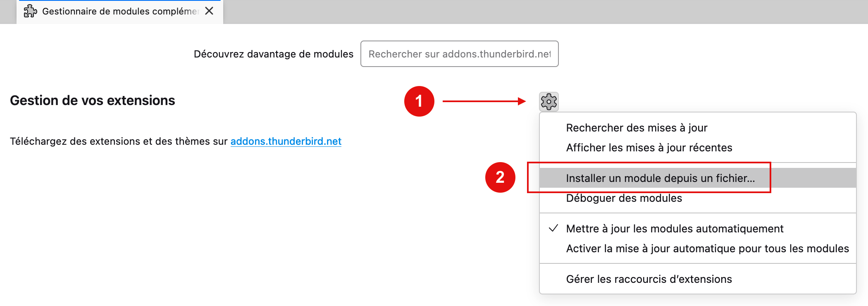The image size is (868, 306).
Task: Open the gear tools menu for extensions
Action: pyautogui.click(x=549, y=101)
